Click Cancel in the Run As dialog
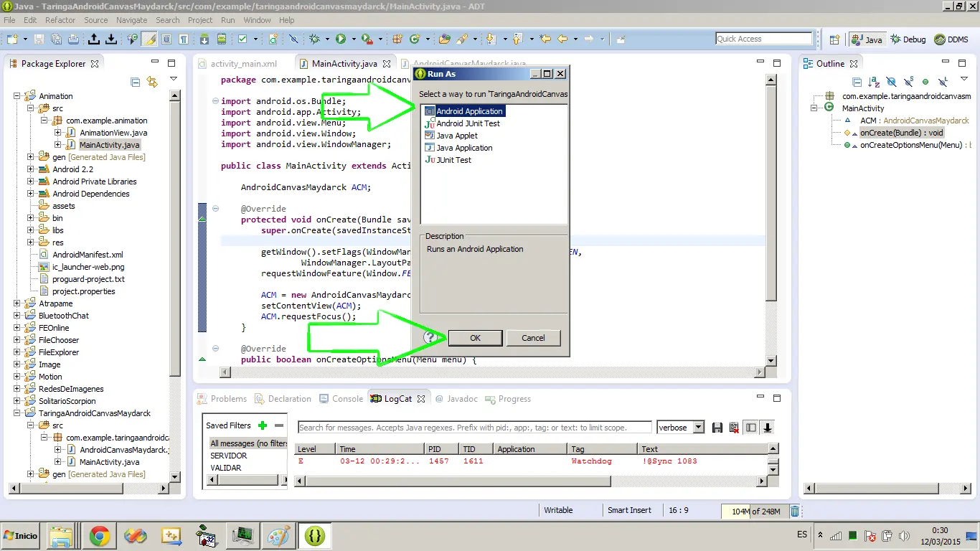 [x=533, y=338]
